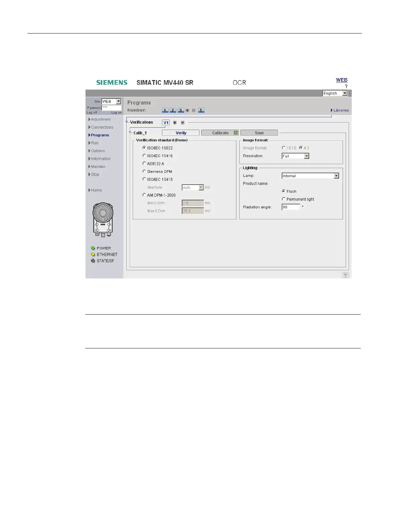399x532 pixels.
Task: Select Siemens DPM verification standard
Action: pos(144,172)
